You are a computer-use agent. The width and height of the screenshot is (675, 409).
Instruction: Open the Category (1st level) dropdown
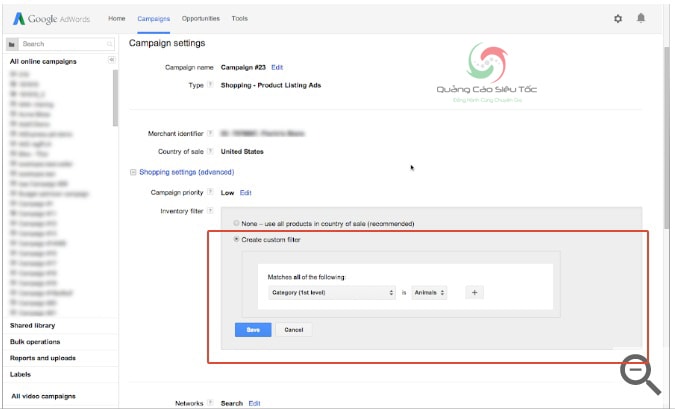coord(331,292)
